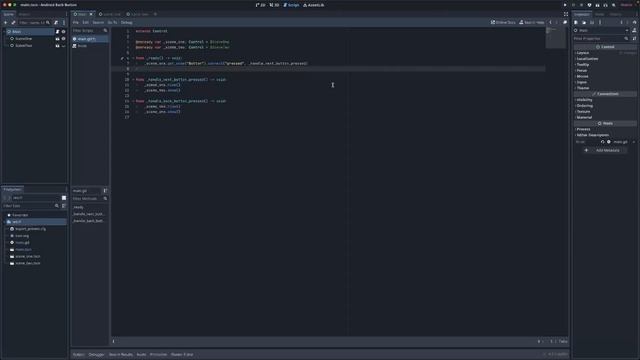Image resolution: width=640 pixels, height=360 pixels.
Task: Expand the Layout property section
Action: 582,53
